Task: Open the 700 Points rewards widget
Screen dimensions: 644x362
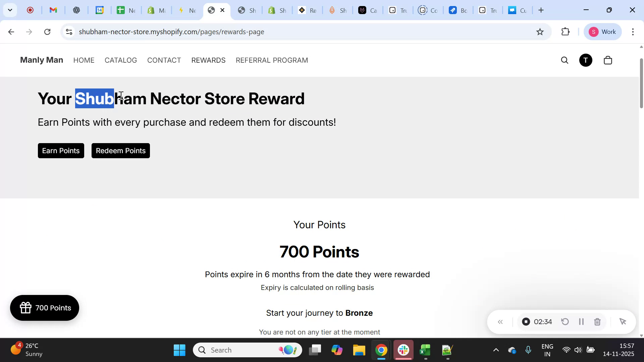Action: click(45, 308)
